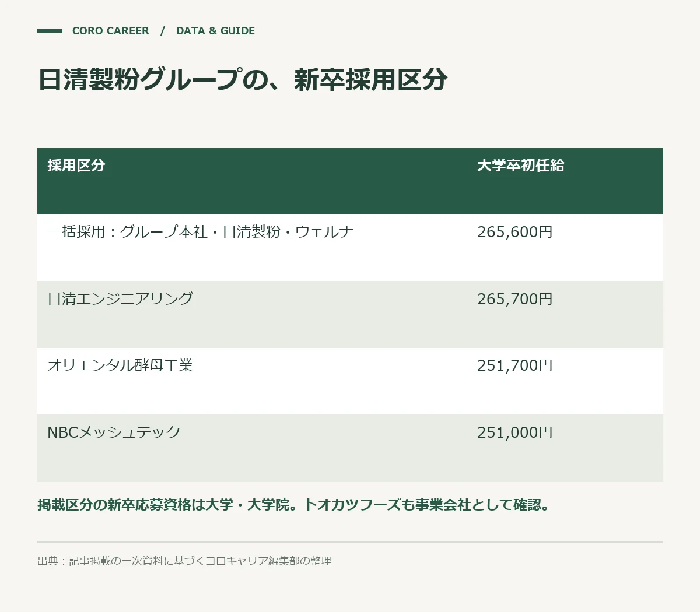Click the 251,000円 salary value
Screen dimensions: 700x612
click(x=515, y=432)
